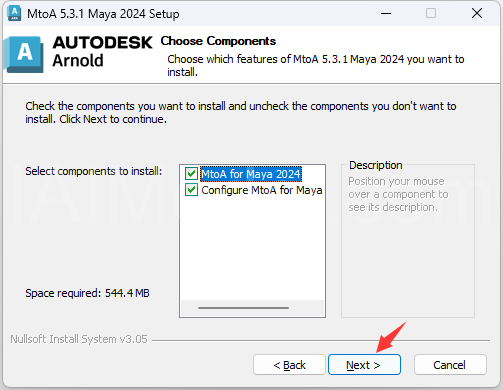
Task: Select the Configure MtoA for Maya entry
Action: coord(262,190)
